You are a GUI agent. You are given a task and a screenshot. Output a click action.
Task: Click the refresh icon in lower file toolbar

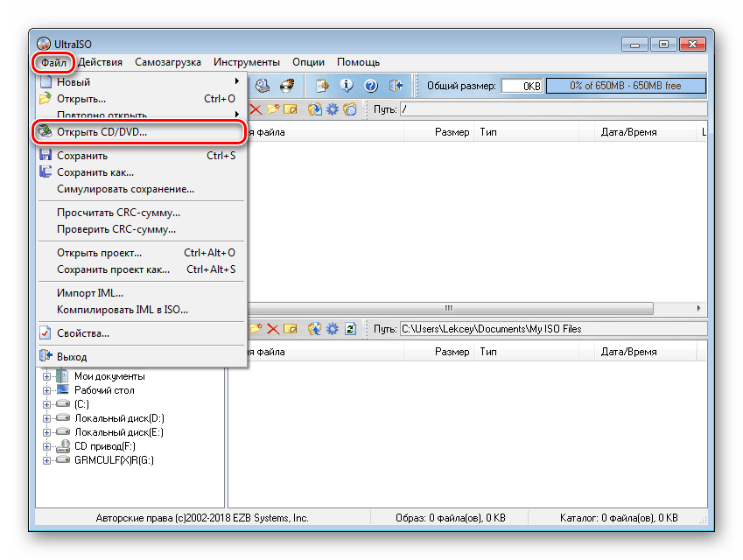(x=351, y=329)
